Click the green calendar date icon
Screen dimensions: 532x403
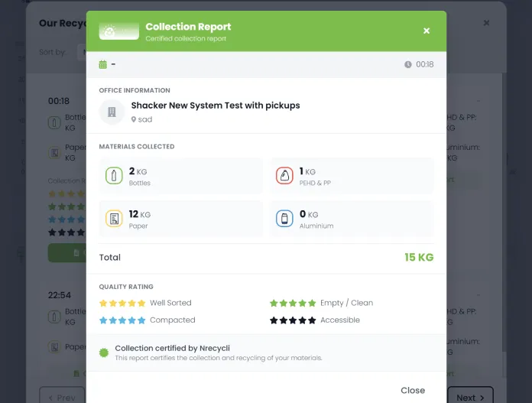tap(102, 64)
